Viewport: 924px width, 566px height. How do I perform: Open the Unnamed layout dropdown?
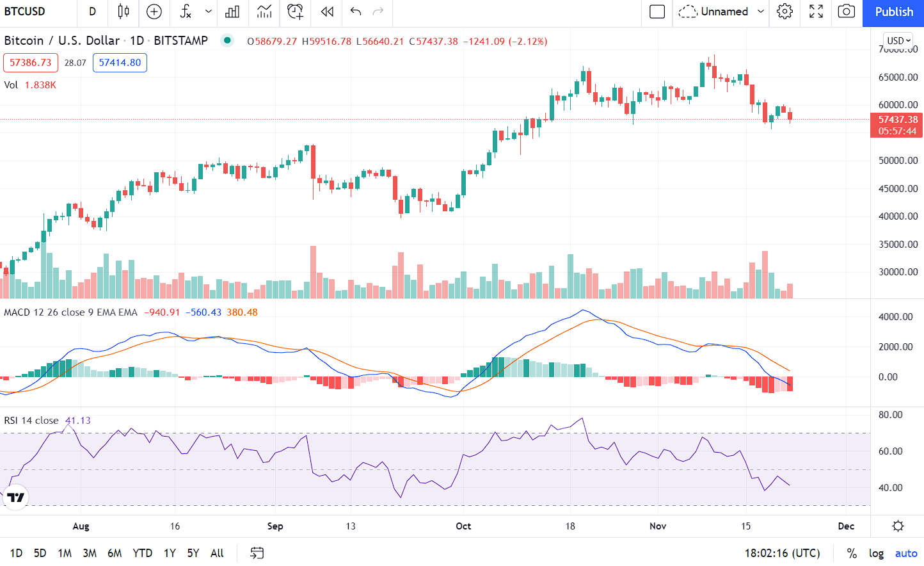coord(760,12)
